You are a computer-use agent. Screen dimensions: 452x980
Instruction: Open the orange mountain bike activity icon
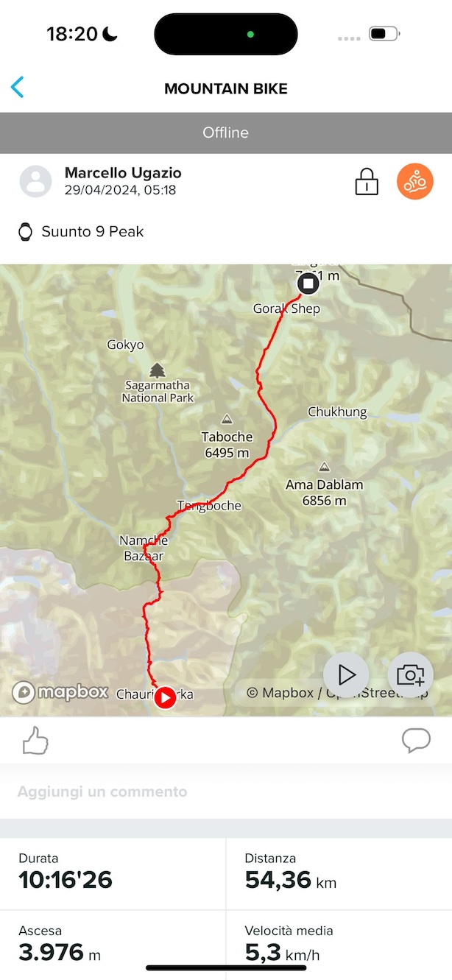[x=415, y=181]
